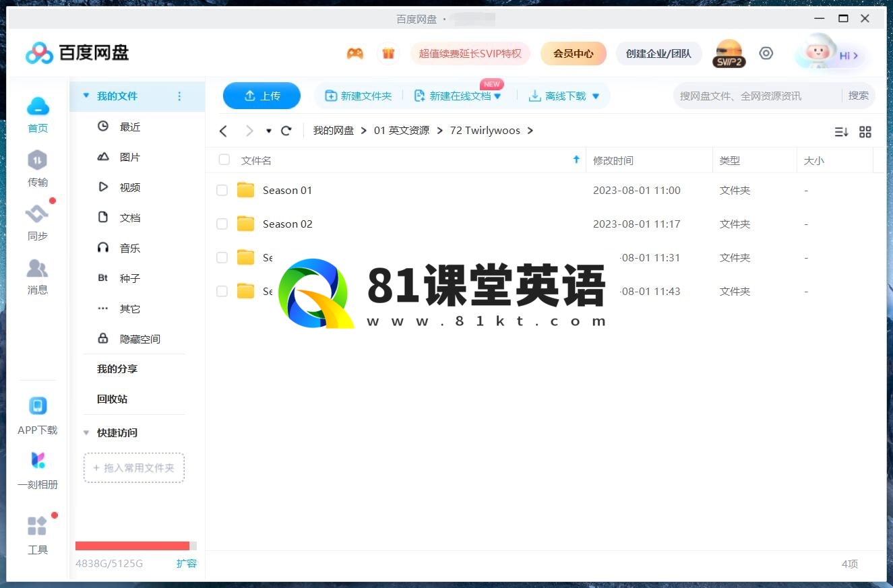Collapse the 我的文件 tree section

86,96
